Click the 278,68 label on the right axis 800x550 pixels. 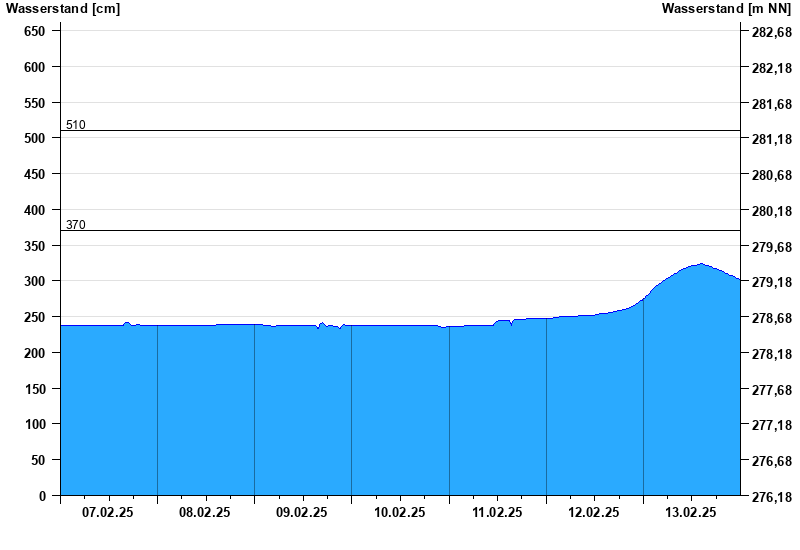772,318
